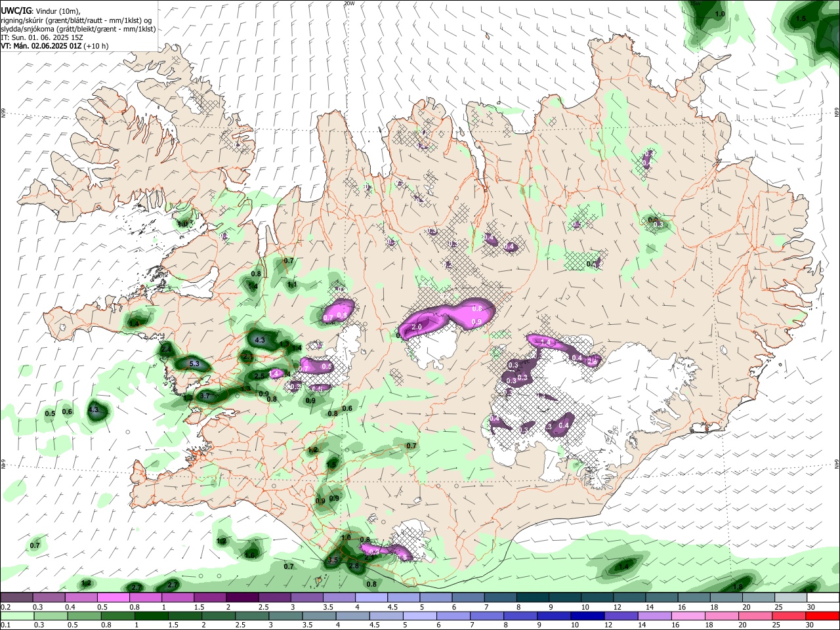Select the 'rigning/skúrir' legend description line
Viewport: 840px width, 630px height.
(x=75, y=20)
